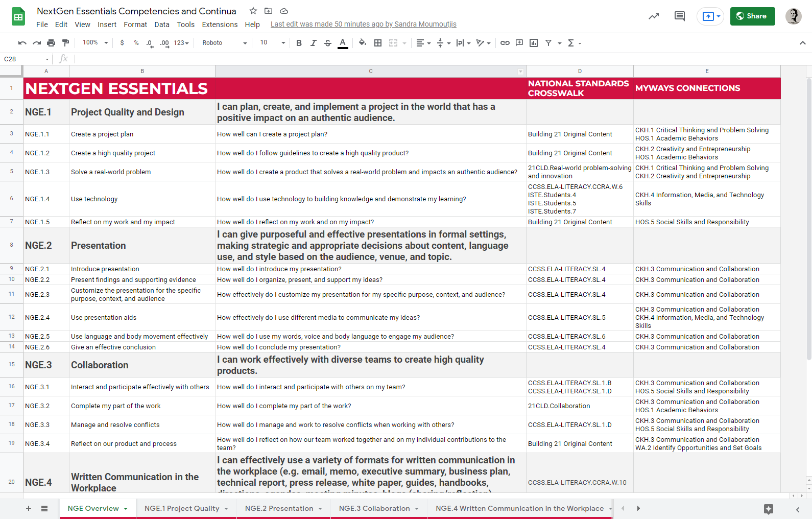Open the Insert link tool
The width and height of the screenshot is (812, 519).
(505, 43)
